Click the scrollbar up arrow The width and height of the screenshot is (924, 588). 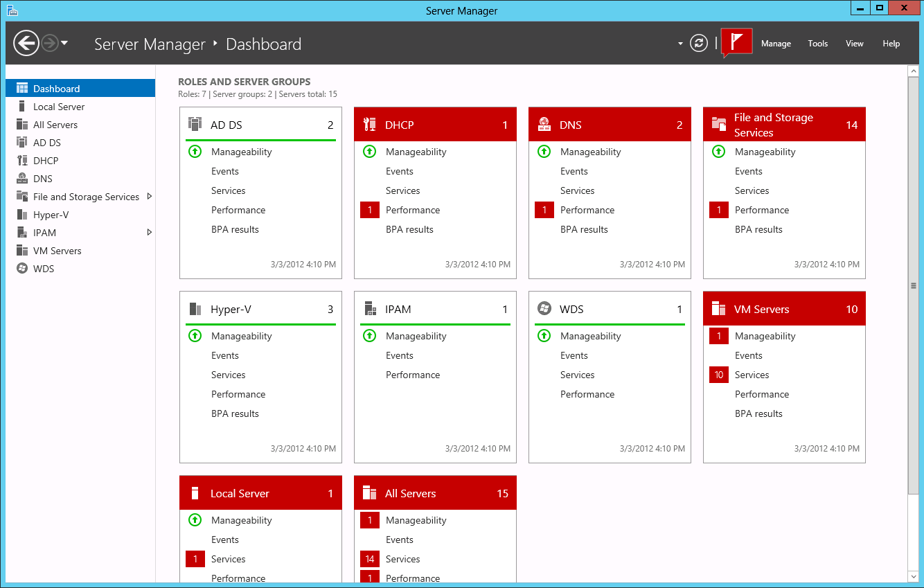913,71
